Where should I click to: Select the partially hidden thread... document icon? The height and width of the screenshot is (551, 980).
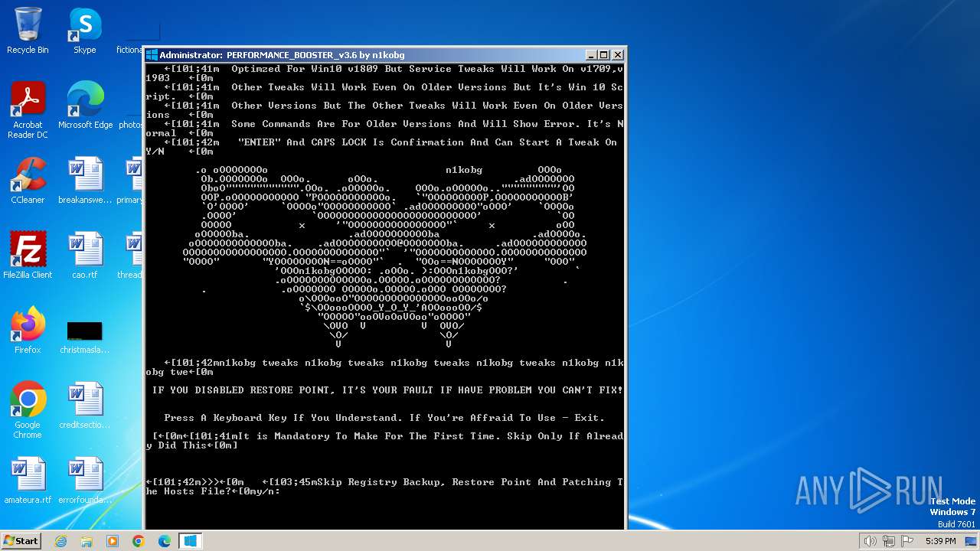130,255
